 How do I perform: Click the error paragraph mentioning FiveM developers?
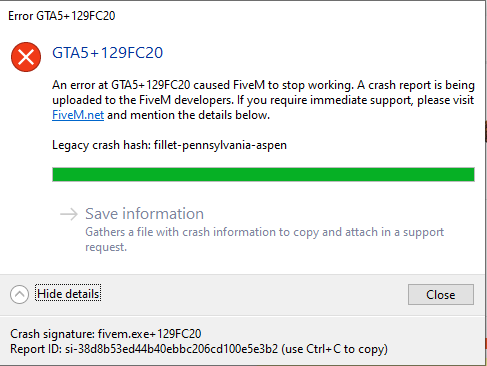pyautogui.click(x=263, y=100)
